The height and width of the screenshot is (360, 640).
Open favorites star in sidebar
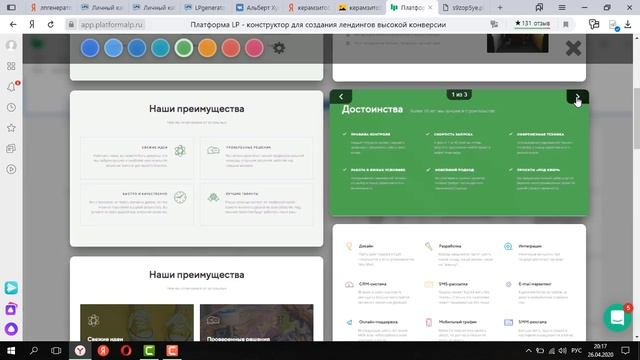pos(11,128)
